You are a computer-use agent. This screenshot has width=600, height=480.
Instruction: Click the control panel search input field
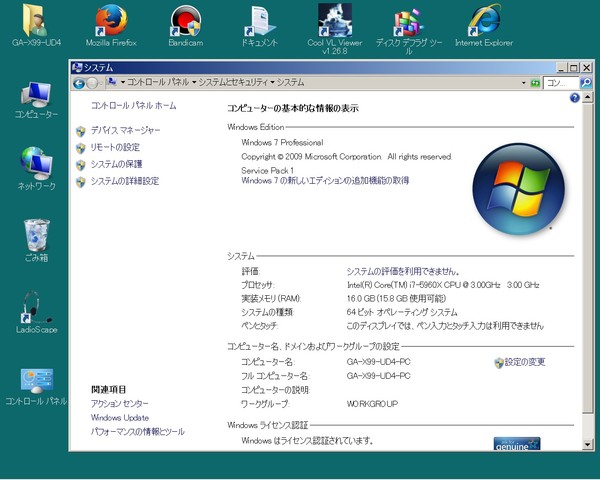561,83
